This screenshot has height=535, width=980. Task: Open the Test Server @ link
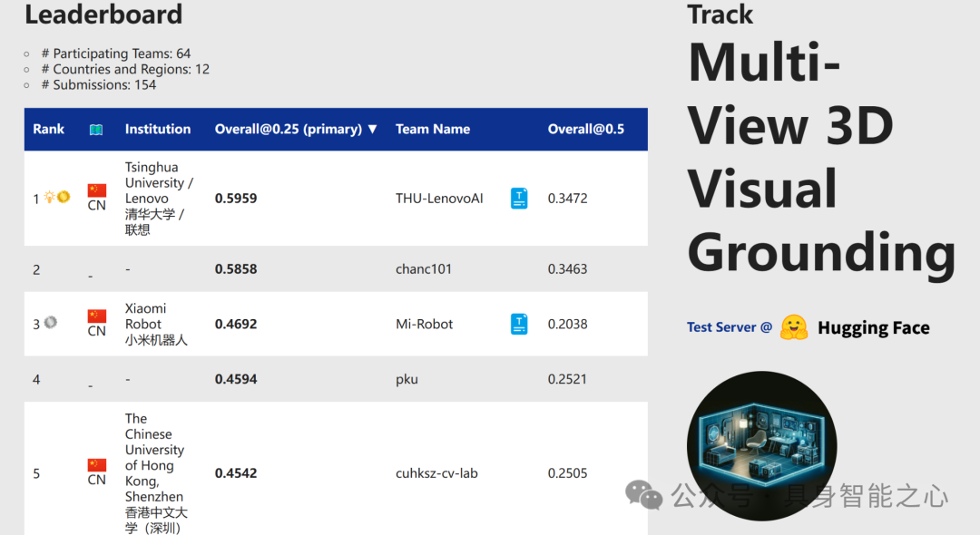(730, 327)
